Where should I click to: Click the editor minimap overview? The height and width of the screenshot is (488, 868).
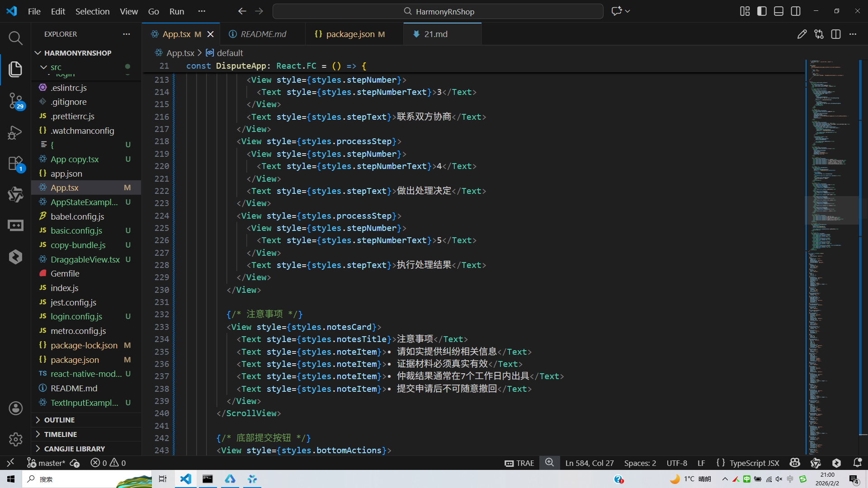pos(831,257)
